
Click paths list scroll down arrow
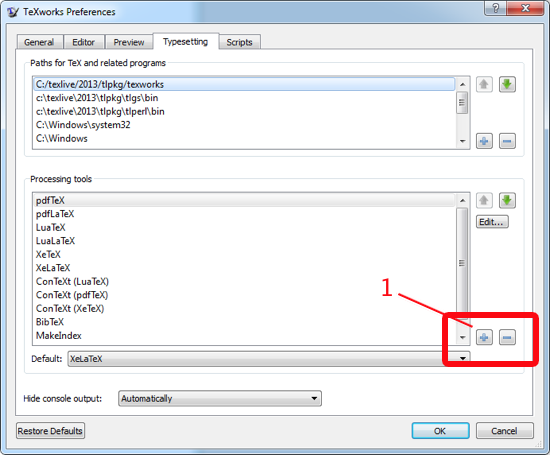(x=463, y=141)
